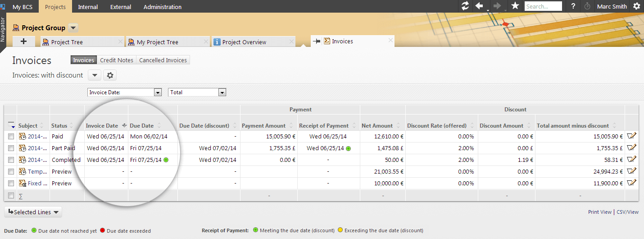Add a new tab with plus icon
The height and width of the screenshot is (239, 644).
coord(24,41)
